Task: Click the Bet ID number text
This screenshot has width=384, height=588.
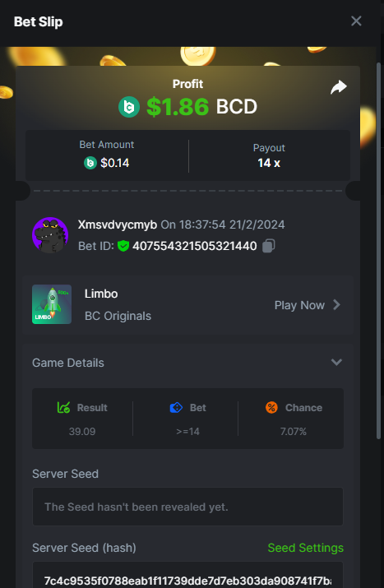Action: 195,246
